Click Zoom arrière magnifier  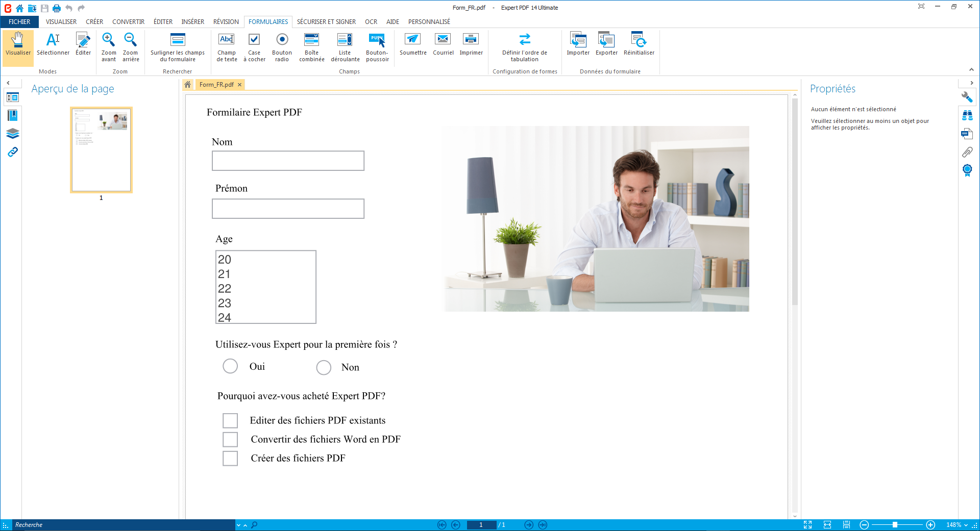(131, 47)
